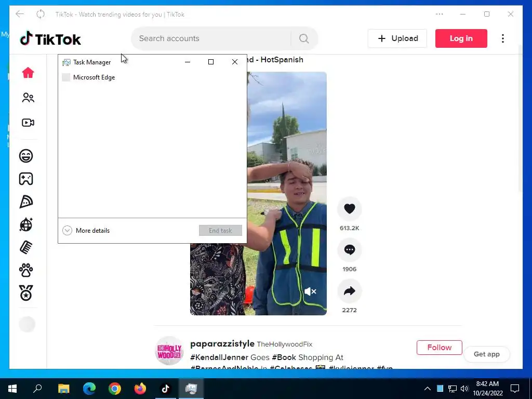This screenshot has width=532, height=399.
Task: Open the title bar ellipsis menu
Action: tap(440, 14)
